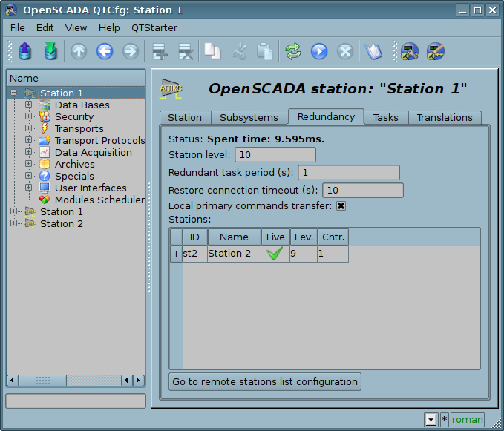Expand the User Interfaces tree node
Image resolution: width=504 pixels, height=431 pixels.
29,188
